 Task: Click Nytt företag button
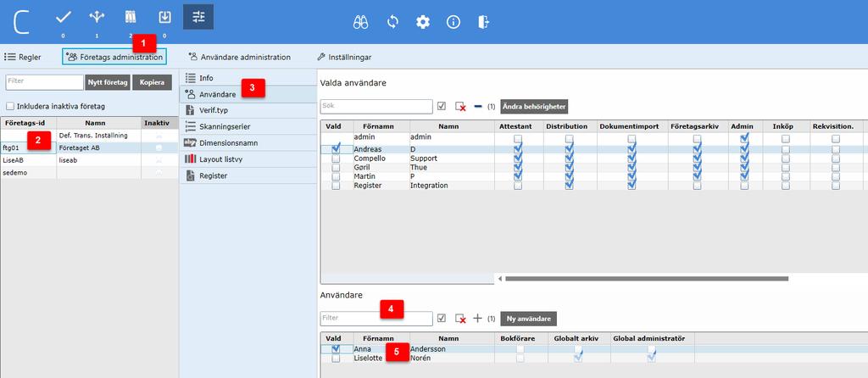pyautogui.click(x=108, y=82)
